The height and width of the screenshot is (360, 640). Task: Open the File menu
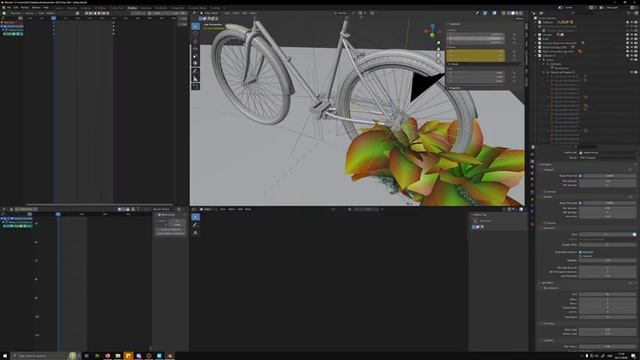[9, 7]
